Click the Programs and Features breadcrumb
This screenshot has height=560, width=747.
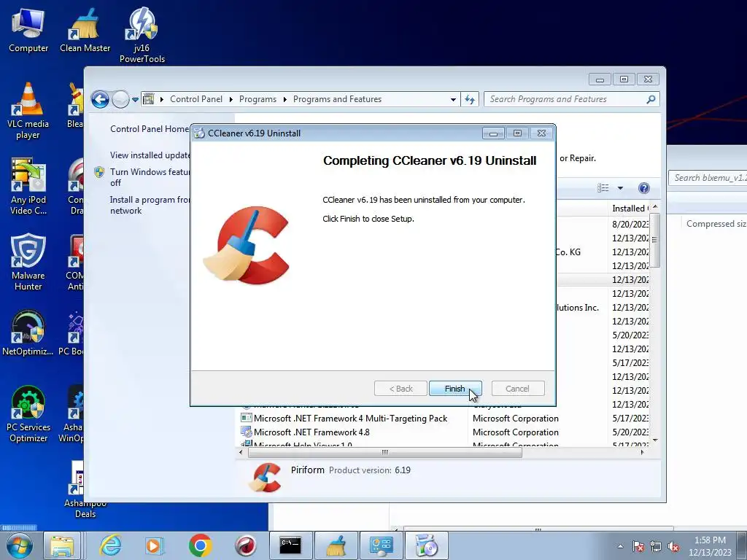tap(337, 99)
